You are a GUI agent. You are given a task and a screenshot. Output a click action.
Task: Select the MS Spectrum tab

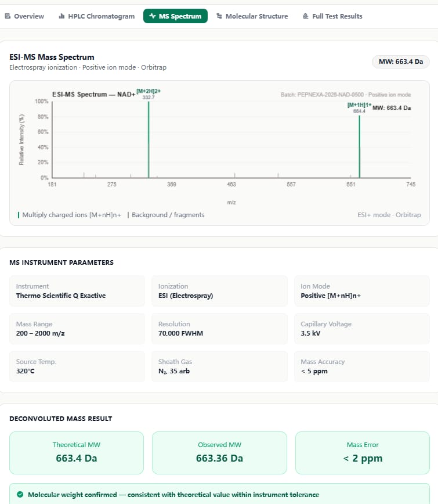tap(175, 16)
